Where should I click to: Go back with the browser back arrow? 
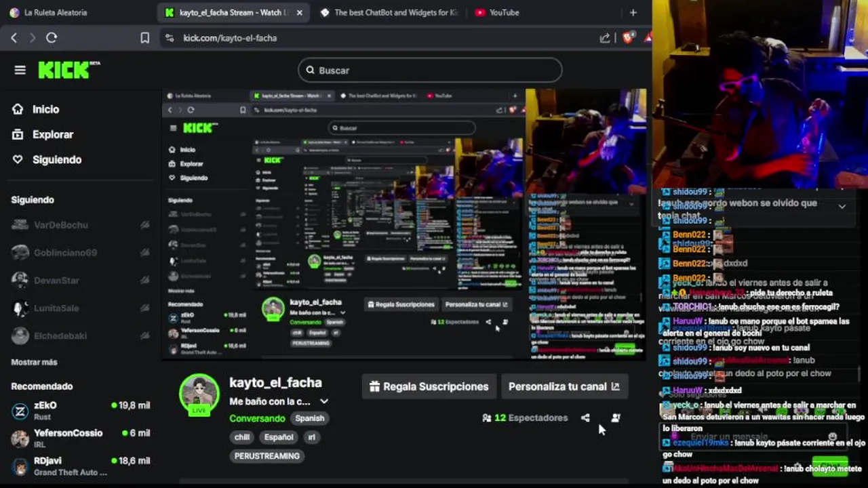click(x=14, y=38)
